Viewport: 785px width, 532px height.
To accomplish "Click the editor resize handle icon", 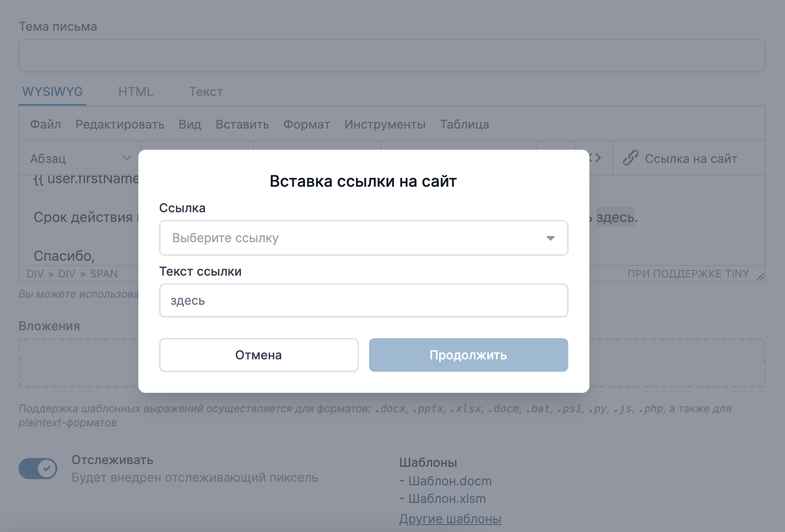I will pos(761,277).
